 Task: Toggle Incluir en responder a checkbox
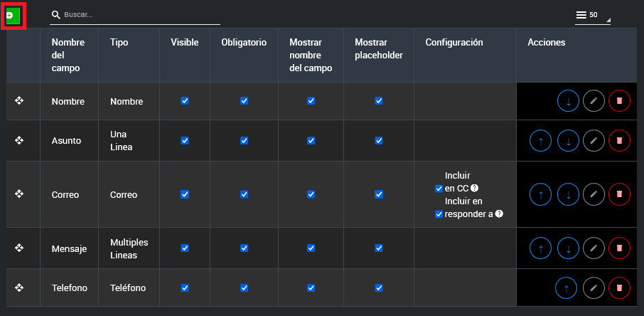pyautogui.click(x=439, y=214)
